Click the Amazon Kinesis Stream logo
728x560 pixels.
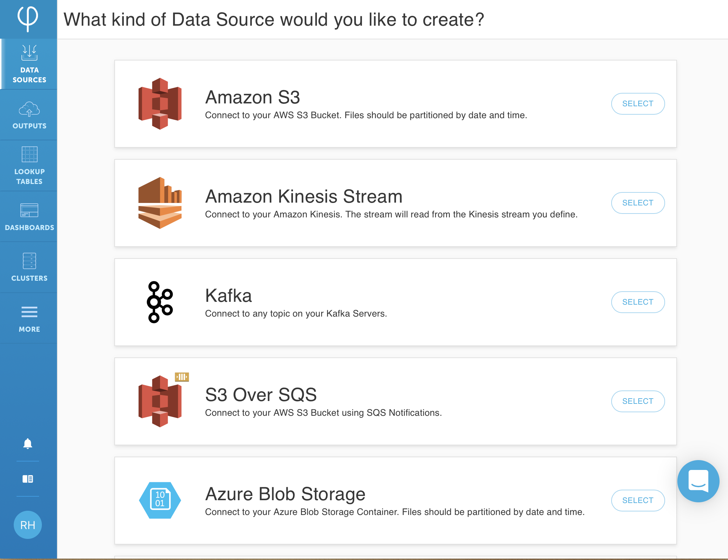pos(160,203)
